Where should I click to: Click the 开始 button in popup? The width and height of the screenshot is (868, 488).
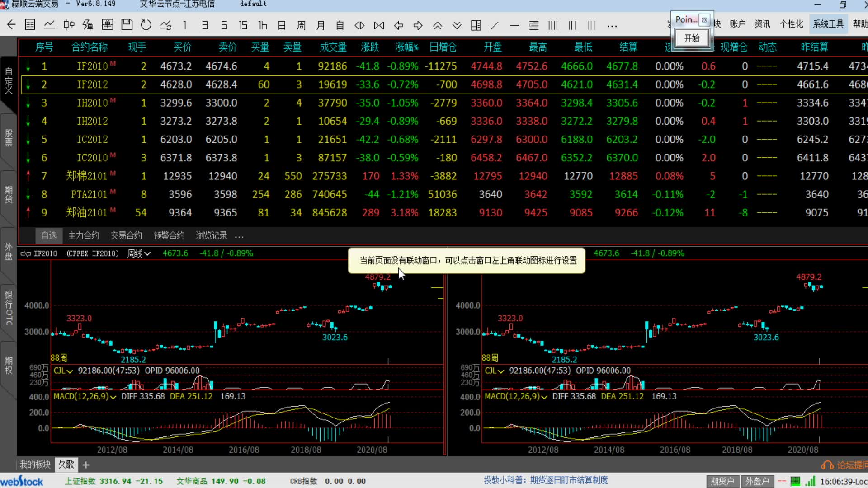(692, 38)
